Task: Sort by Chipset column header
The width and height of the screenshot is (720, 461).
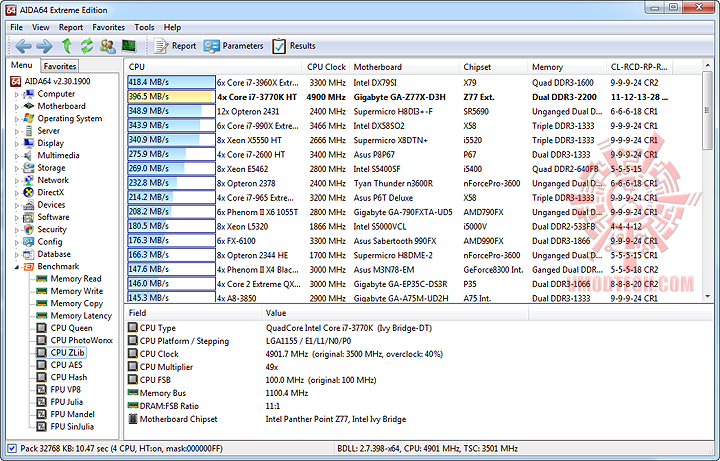Action: 493,67
